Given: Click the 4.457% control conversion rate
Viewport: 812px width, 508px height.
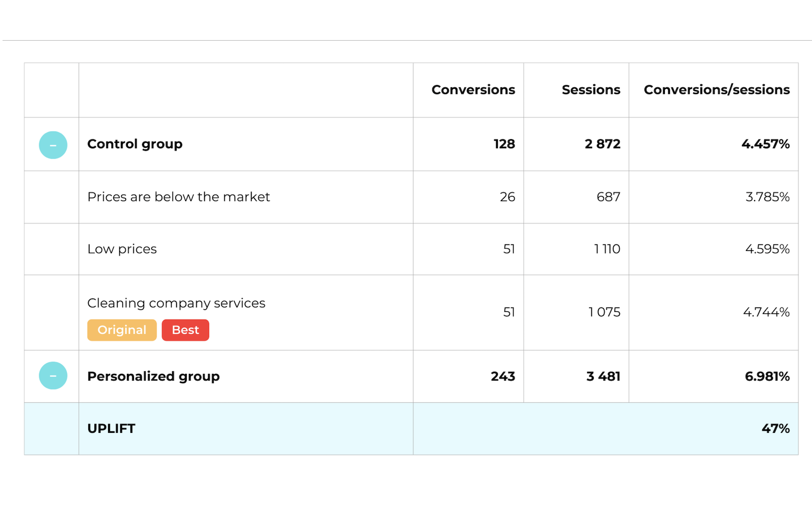Looking at the screenshot, I should point(765,144).
